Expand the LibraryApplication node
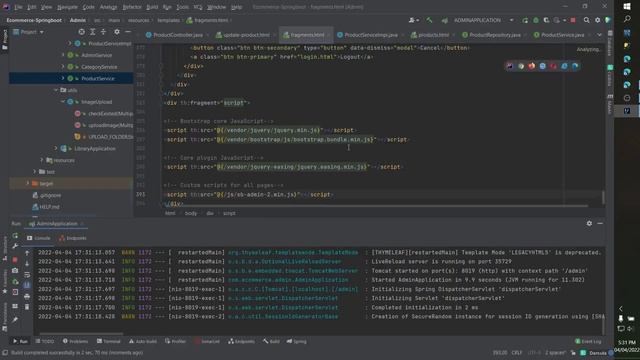This screenshot has width=640, height=360. (56, 148)
